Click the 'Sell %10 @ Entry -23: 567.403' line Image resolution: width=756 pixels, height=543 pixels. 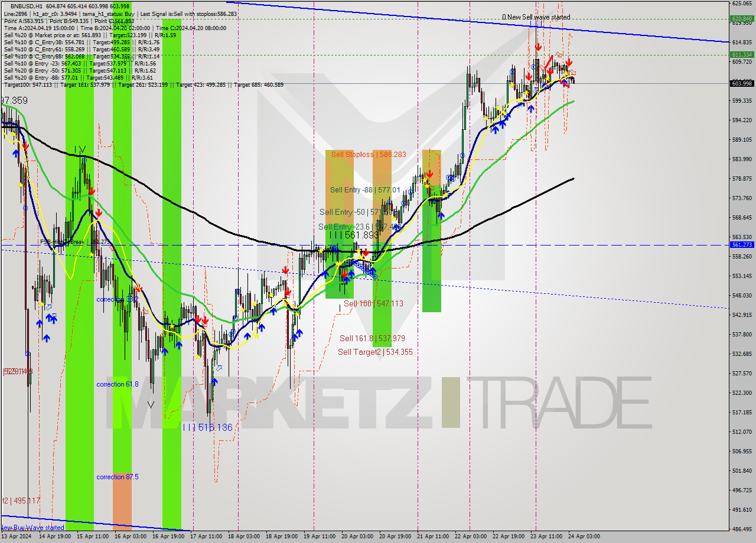pyautogui.click(x=80, y=63)
